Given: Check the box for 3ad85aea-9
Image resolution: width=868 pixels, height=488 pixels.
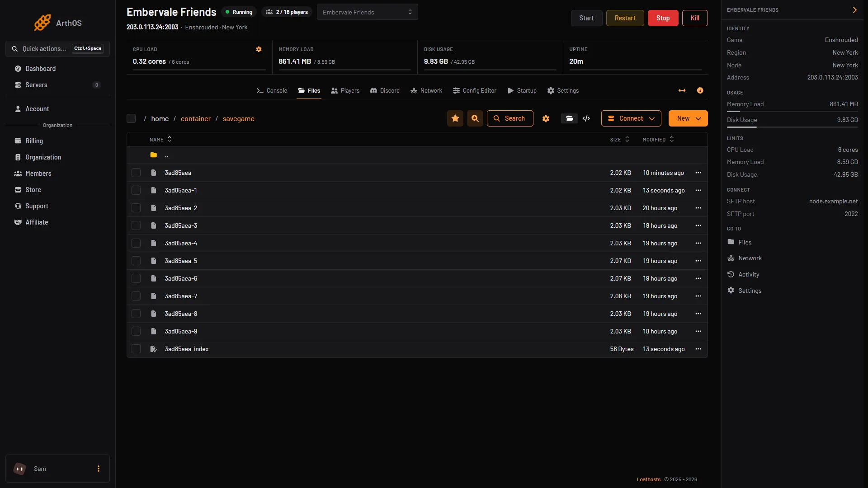Looking at the screenshot, I should click(136, 331).
